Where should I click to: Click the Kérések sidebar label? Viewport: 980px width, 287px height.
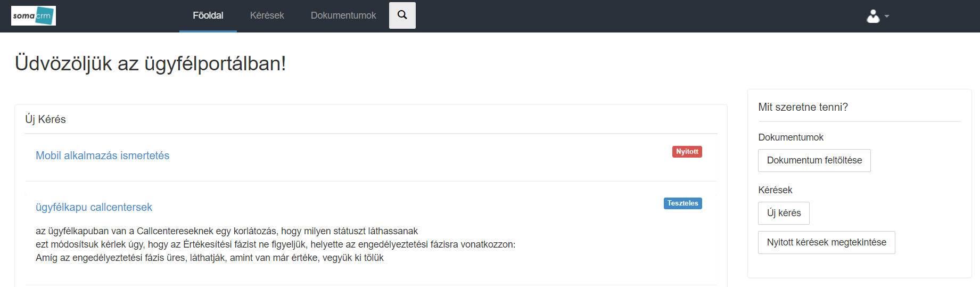point(775,190)
